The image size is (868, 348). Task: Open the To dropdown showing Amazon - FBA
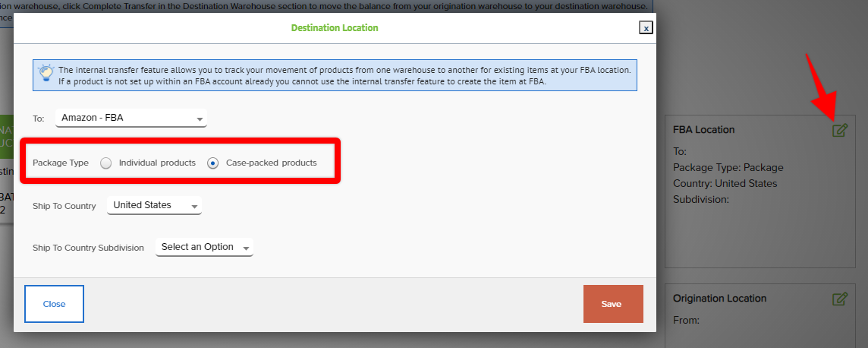point(131,118)
